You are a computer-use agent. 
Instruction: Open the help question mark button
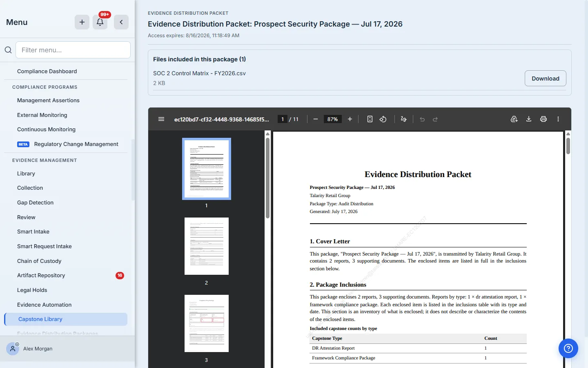point(568,348)
